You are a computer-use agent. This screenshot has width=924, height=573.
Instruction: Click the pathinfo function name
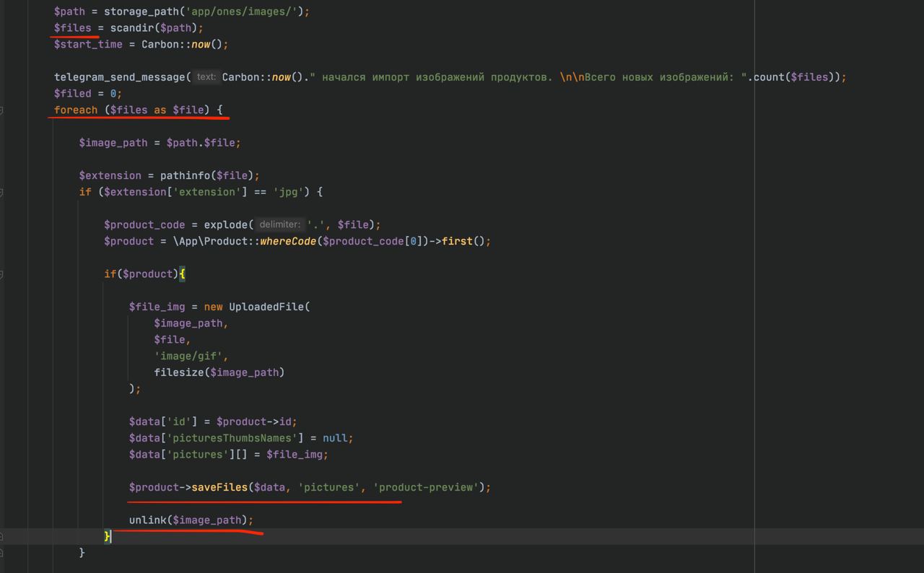point(185,175)
